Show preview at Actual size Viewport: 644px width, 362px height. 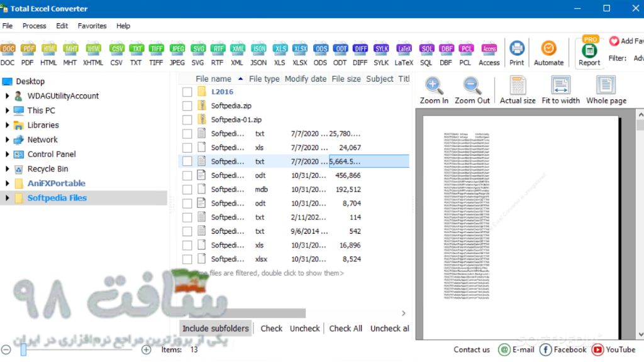pyautogui.click(x=518, y=90)
